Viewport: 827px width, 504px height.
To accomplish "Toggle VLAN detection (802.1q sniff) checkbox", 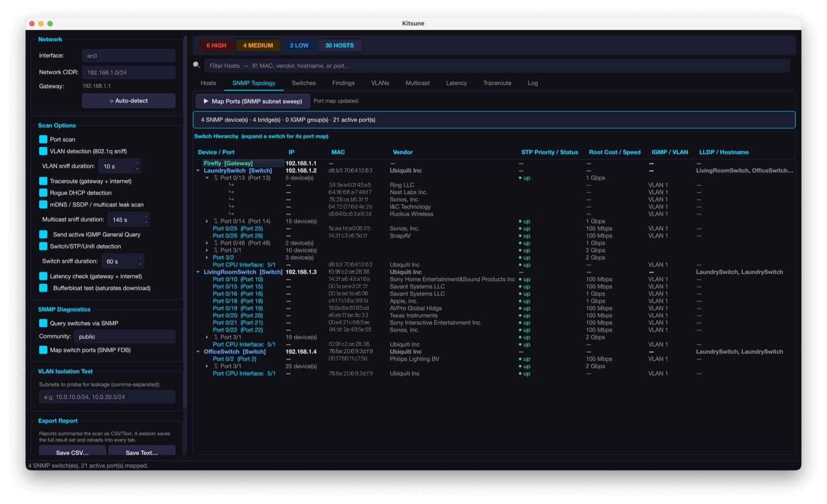I will pyautogui.click(x=43, y=151).
